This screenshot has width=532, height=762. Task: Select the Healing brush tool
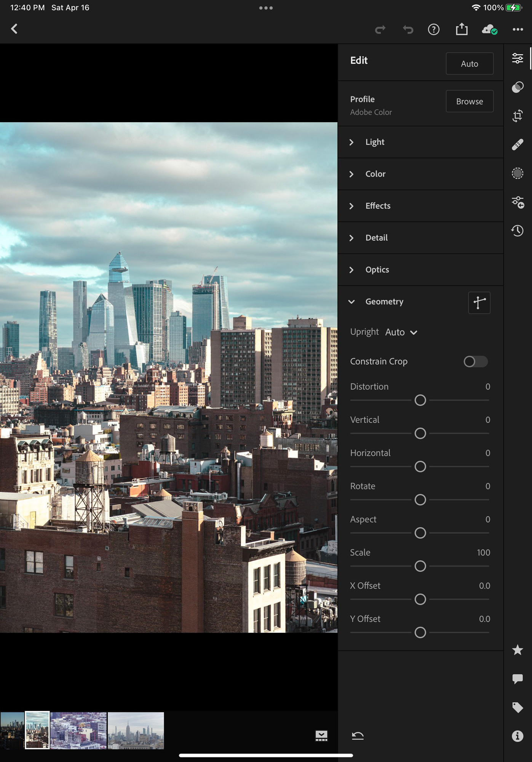click(517, 145)
